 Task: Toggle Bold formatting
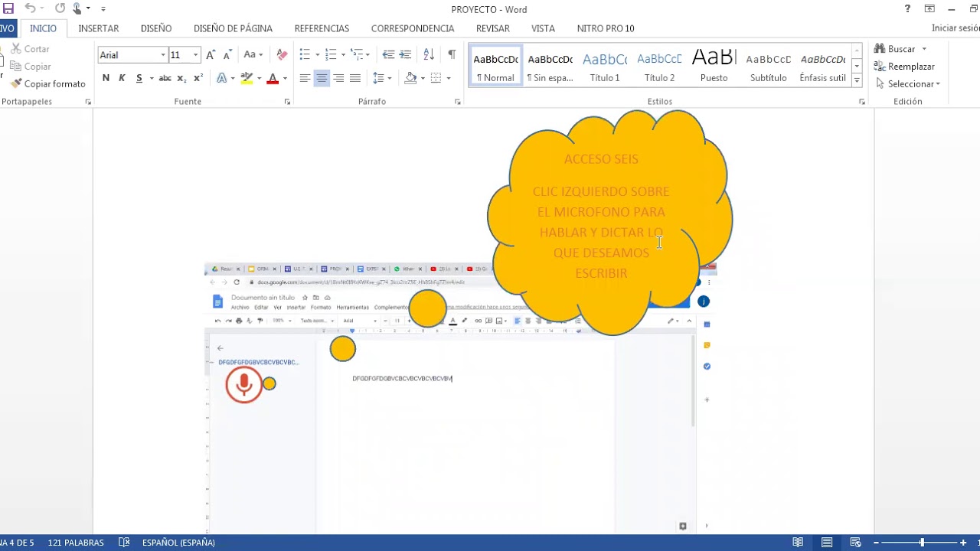click(x=106, y=78)
